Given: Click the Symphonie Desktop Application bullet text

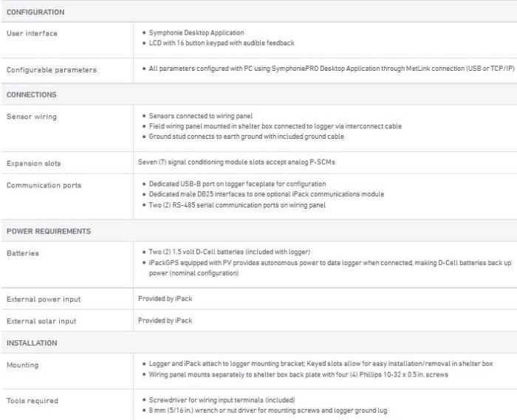Looking at the screenshot, I should coord(196,33).
